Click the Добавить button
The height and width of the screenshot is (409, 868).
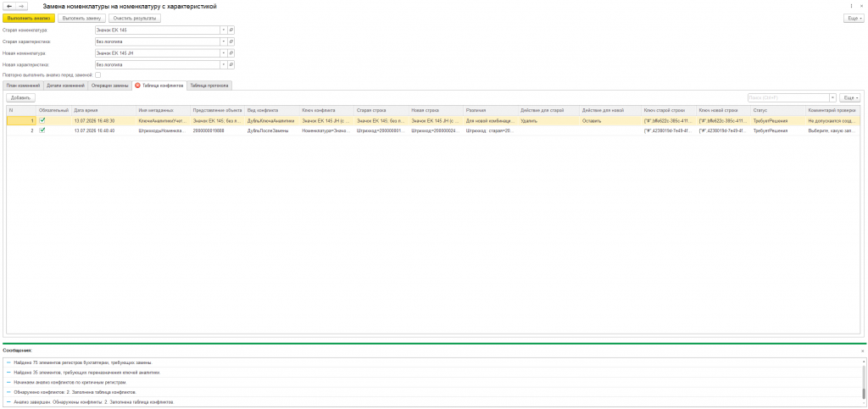coord(21,97)
